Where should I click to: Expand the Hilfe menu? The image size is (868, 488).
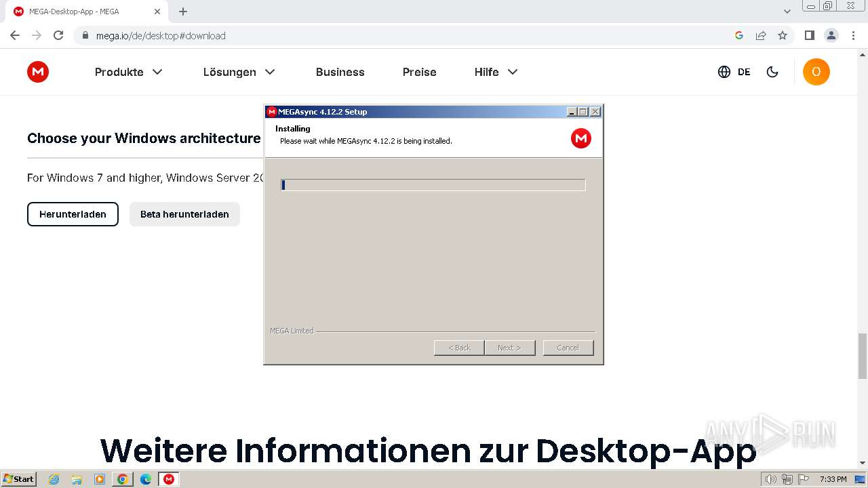496,72
